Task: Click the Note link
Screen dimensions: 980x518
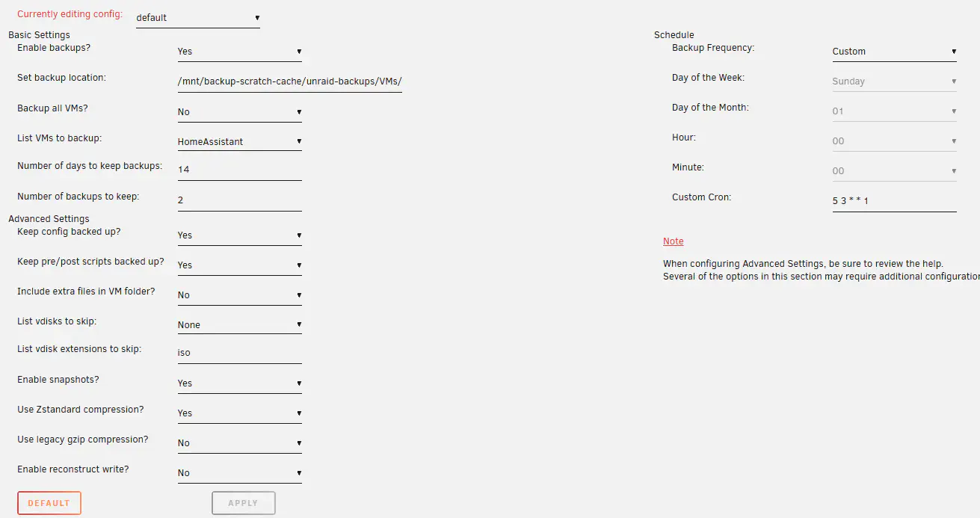Action: [672, 241]
